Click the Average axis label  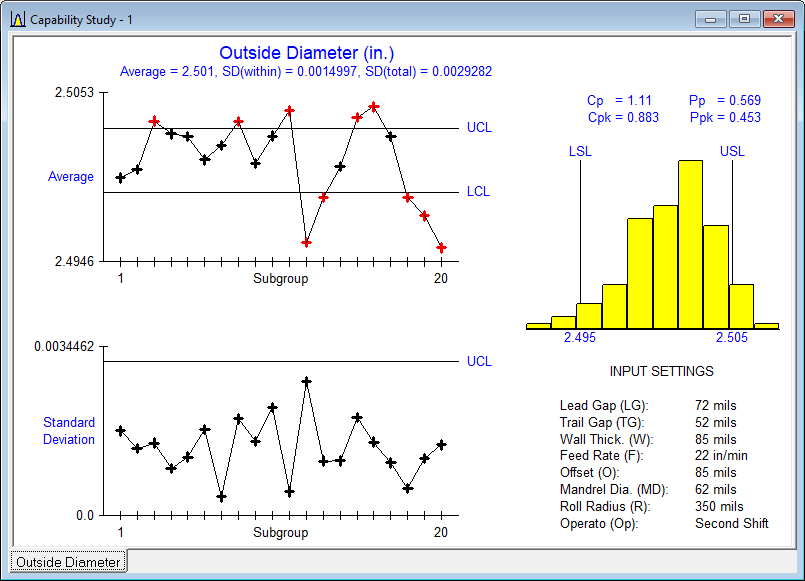click(71, 177)
